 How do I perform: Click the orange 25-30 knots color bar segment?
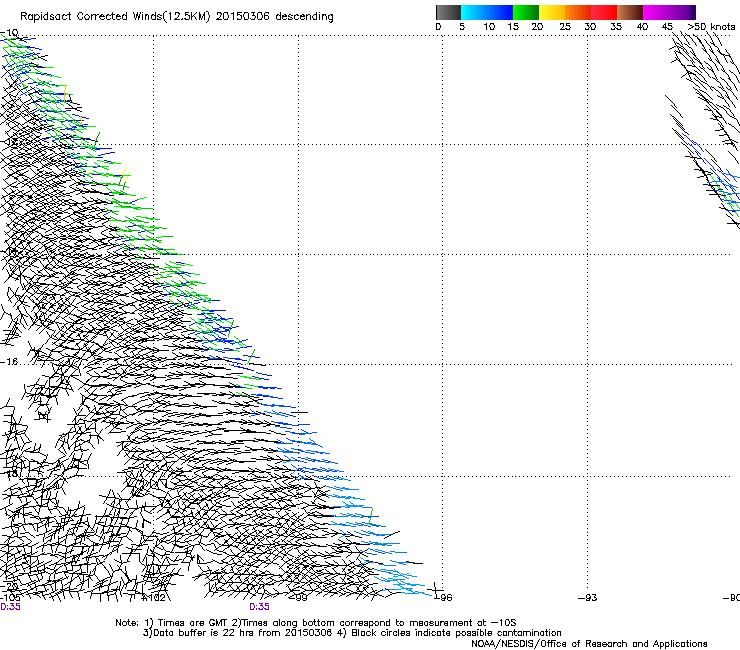(x=578, y=12)
